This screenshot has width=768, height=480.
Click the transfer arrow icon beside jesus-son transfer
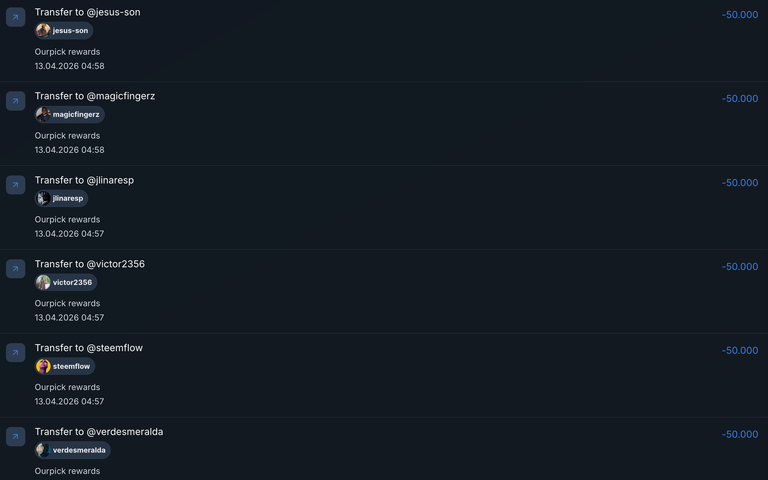click(x=16, y=17)
